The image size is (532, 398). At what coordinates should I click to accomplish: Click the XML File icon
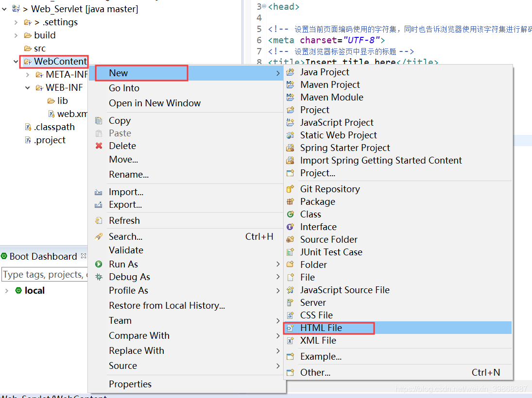291,341
